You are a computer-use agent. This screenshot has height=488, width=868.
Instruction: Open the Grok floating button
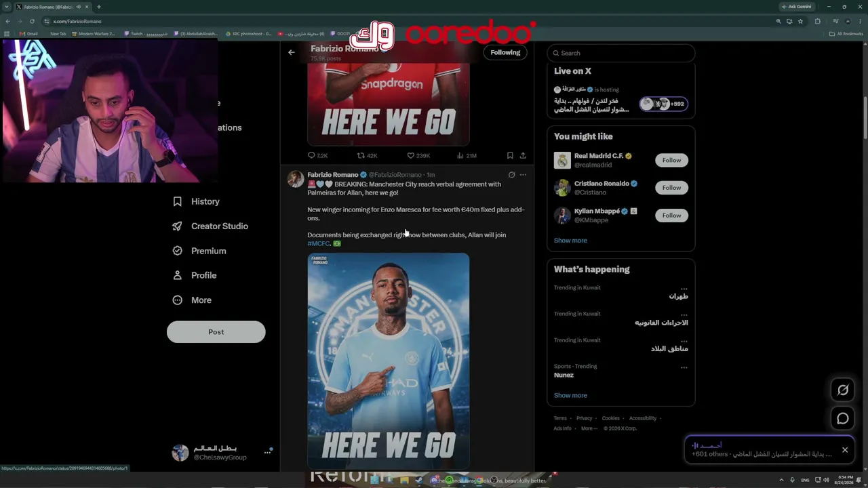(x=843, y=390)
